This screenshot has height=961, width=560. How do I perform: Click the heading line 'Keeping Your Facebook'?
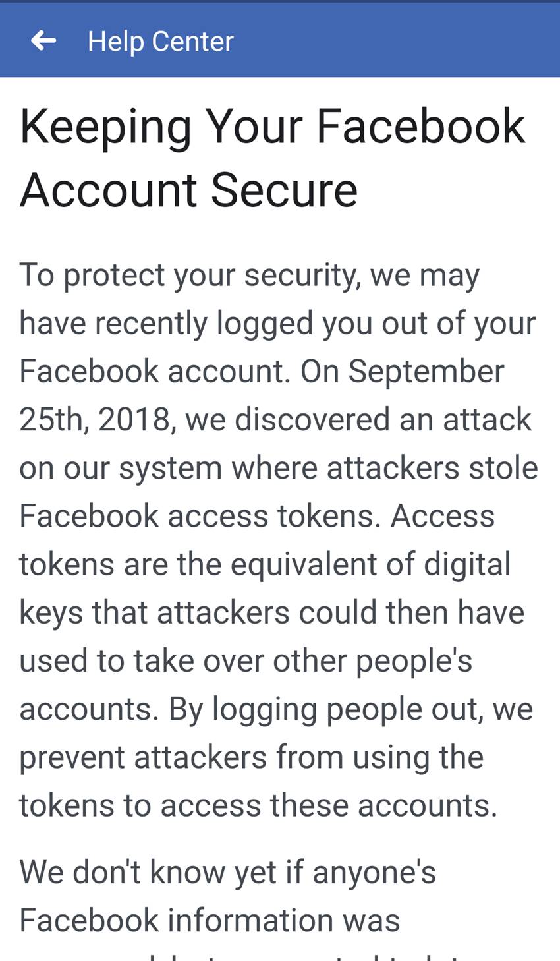tap(273, 127)
